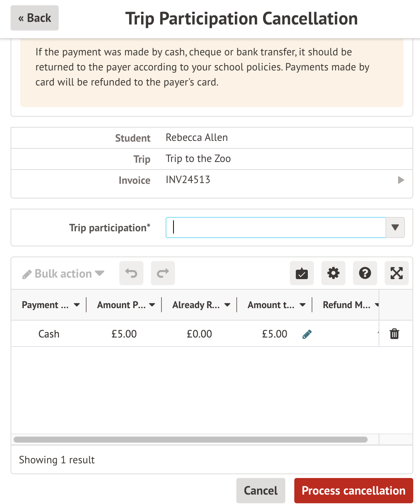
Task: Open the help question mark icon
Action: click(x=365, y=273)
